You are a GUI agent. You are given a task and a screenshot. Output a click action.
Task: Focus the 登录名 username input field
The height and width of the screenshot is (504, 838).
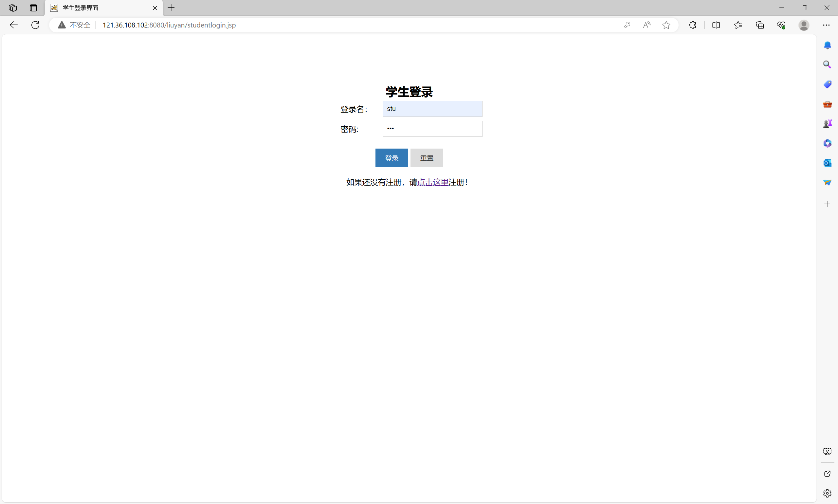click(x=432, y=109)
